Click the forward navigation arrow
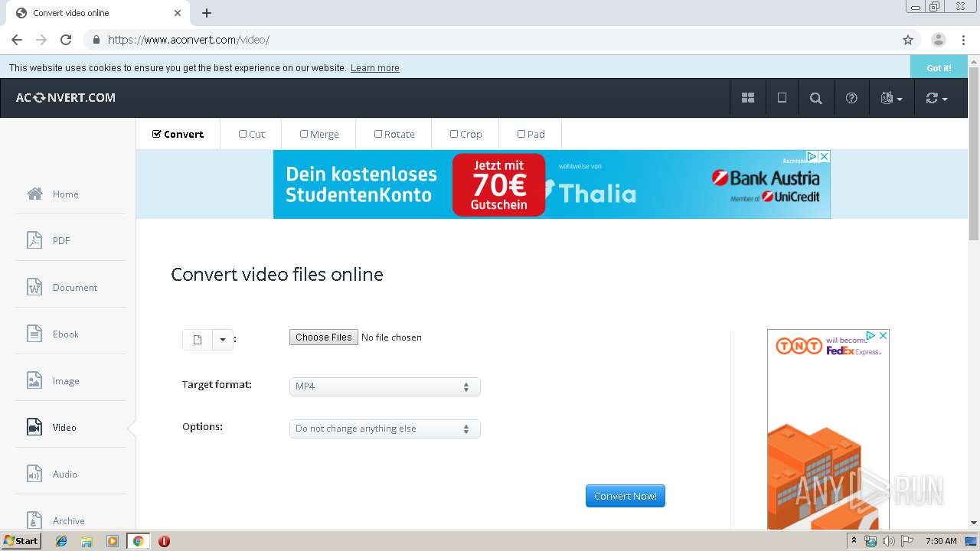 [41, 40]
